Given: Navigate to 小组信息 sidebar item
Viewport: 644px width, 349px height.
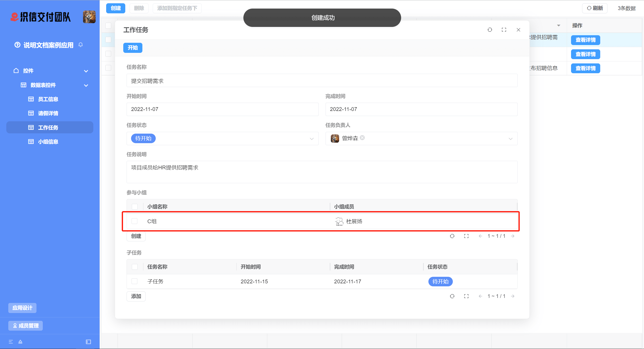Looking at the screenshot, I should point(48,142).
